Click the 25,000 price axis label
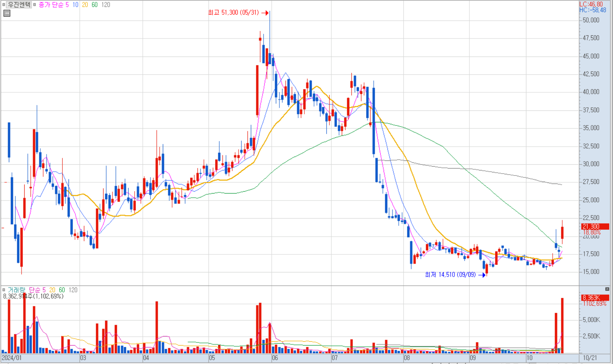This screenshot has height=364, width=613. pyautogui.click(x=591, y=200)
